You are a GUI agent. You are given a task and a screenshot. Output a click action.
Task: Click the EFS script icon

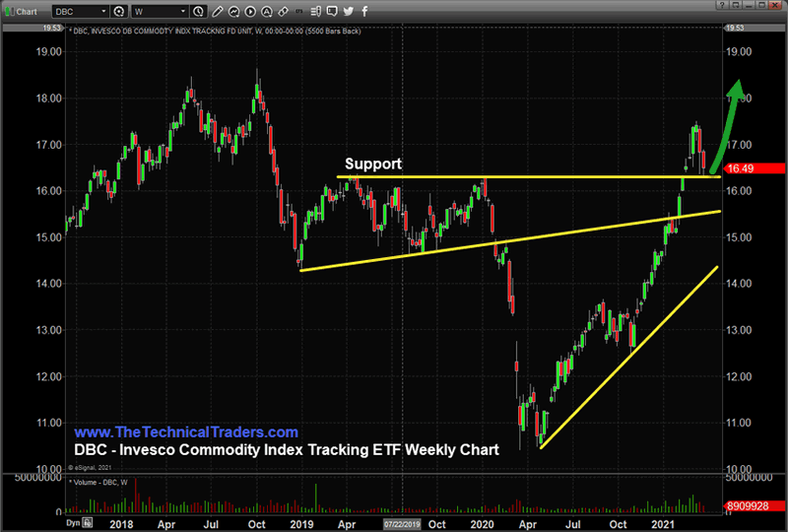299,11
